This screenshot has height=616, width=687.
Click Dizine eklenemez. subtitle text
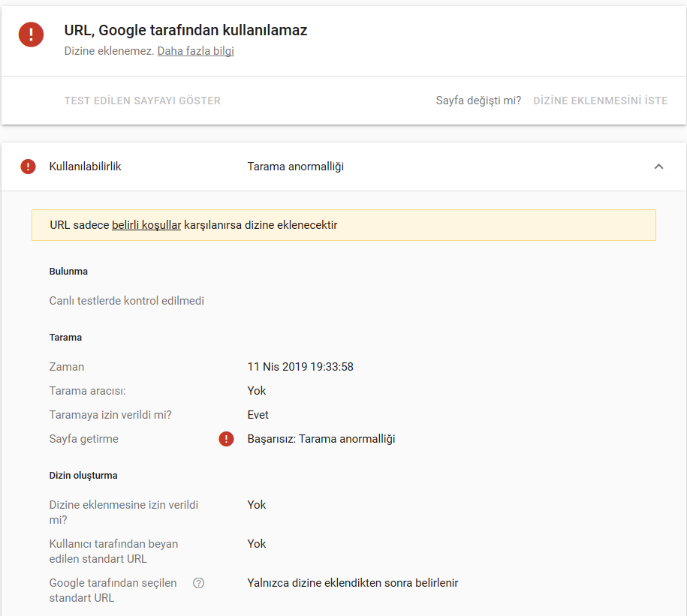[x=109, y=51]
